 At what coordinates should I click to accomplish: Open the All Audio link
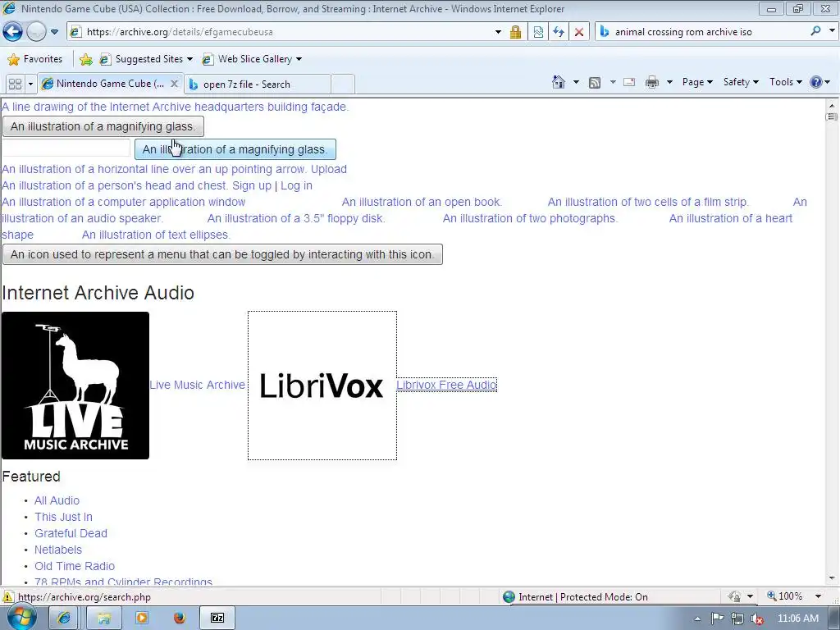57,500
